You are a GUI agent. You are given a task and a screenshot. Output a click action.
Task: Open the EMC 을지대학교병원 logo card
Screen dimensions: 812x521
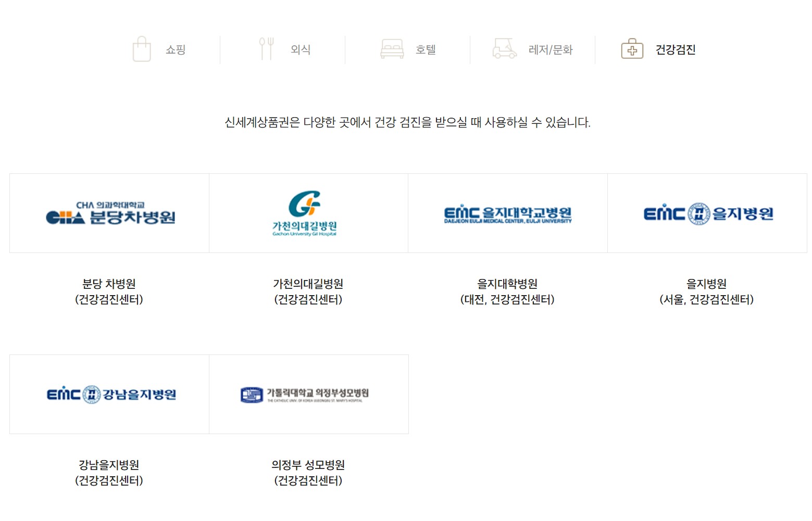coord(508,213)
